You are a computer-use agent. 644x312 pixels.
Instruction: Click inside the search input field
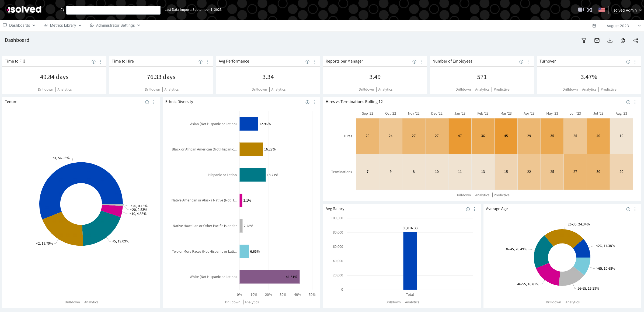click(x=113, y=10)
